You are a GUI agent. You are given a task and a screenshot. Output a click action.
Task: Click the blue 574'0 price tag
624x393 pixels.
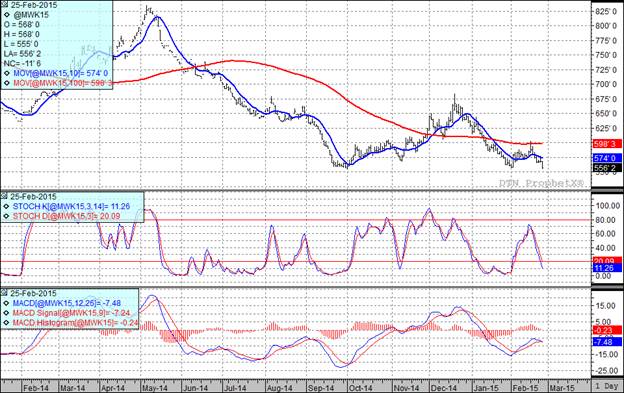[607, 158]
